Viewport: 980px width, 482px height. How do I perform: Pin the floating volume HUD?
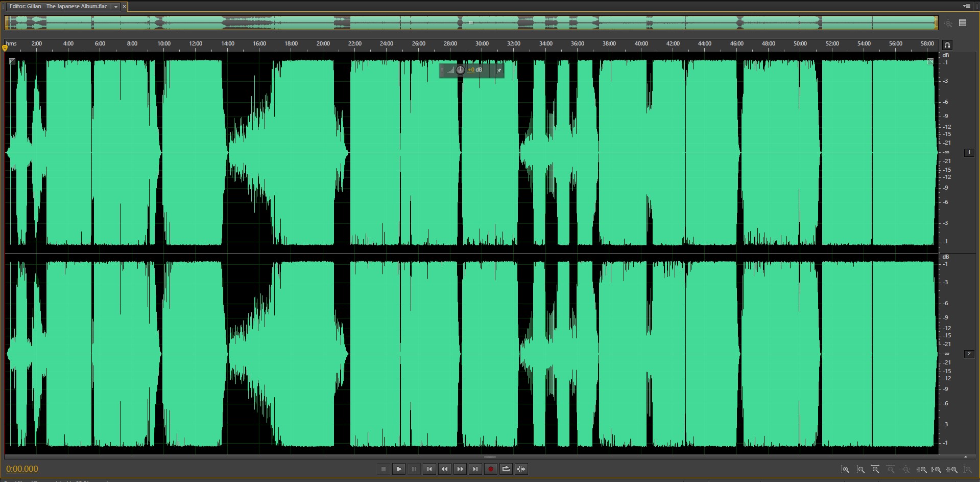(x=499, y=70)
